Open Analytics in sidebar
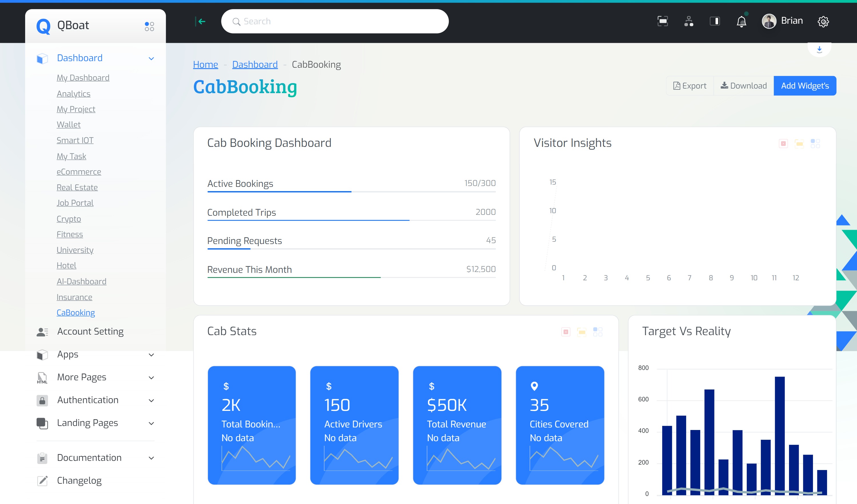 pos(73,93)
